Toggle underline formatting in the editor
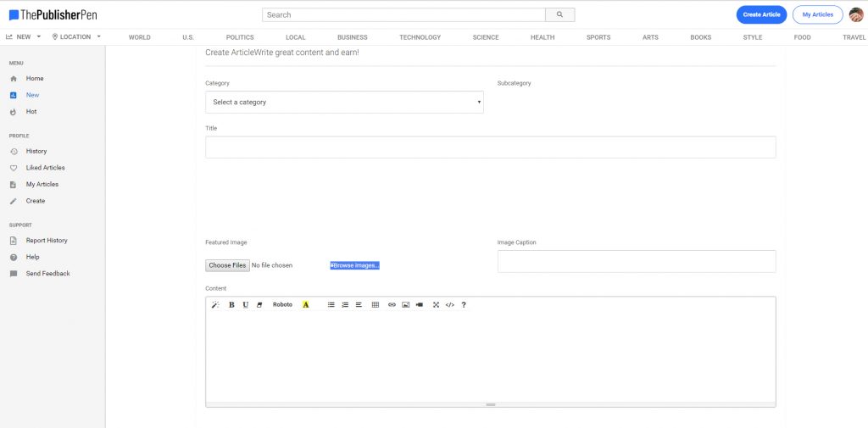 246,304
